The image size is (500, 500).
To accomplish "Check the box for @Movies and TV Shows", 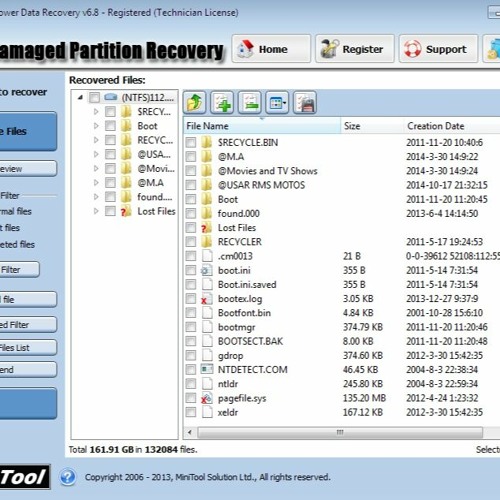I will (x=191, y=171).
